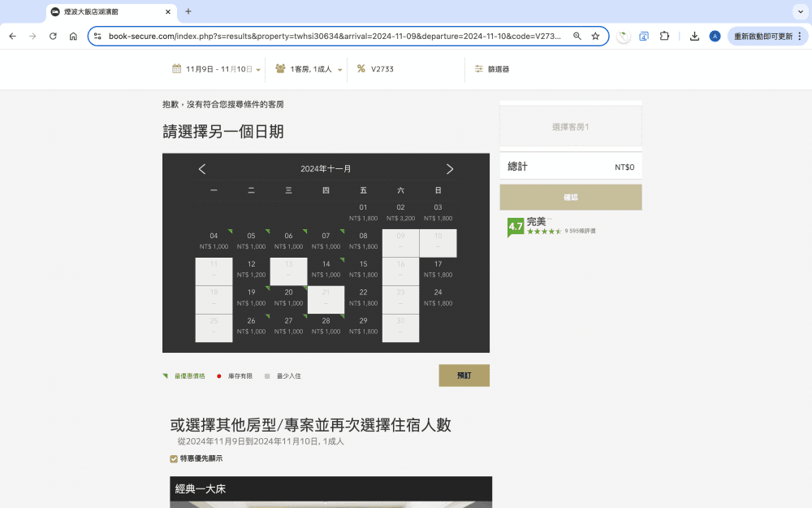This screenshot has width=812, height=508.
Task: Click the guests icon for room selection
Action: [279, 69]
